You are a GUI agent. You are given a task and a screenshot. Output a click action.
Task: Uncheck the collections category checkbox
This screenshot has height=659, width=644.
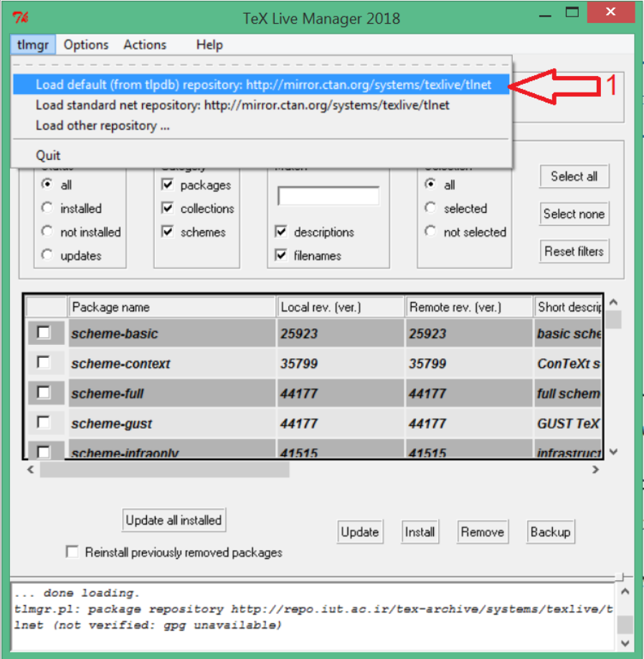pyautogui.click(x=168, y=209)
